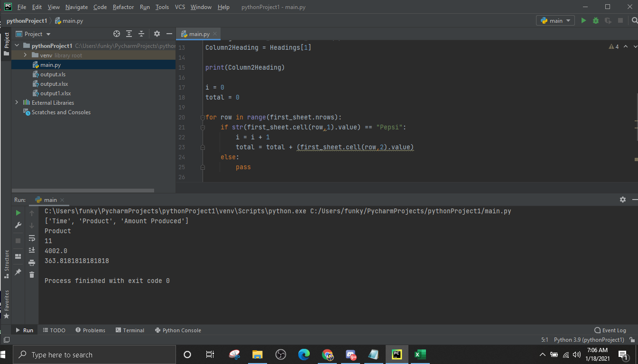Close the main tab in Run panel
The height and width of the screenshot is (364, 638).
coord(62,200)
